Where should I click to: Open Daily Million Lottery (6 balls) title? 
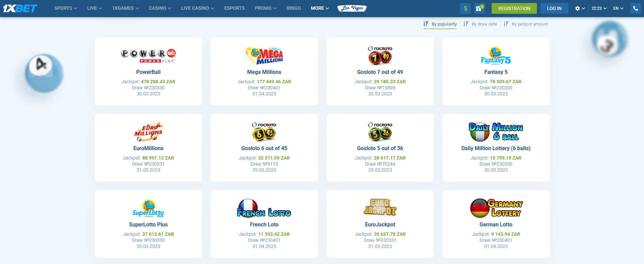[x=496, y=148]
